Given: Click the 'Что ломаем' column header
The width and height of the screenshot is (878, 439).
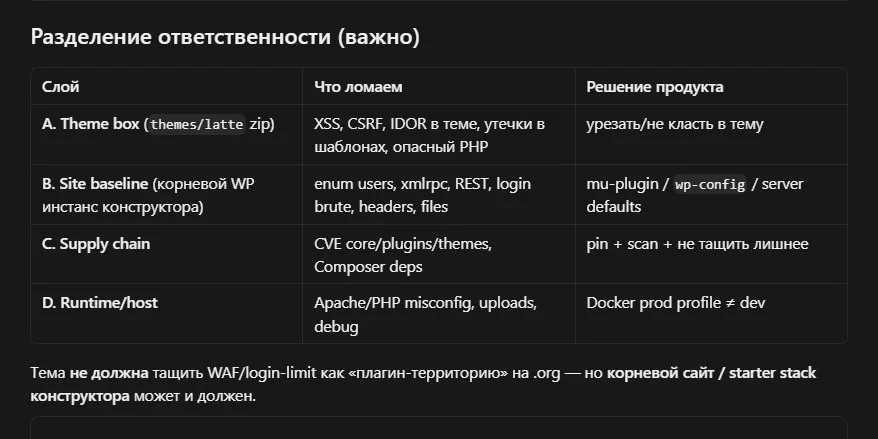Looking at the screenshot, I should [x=358, y=87].
